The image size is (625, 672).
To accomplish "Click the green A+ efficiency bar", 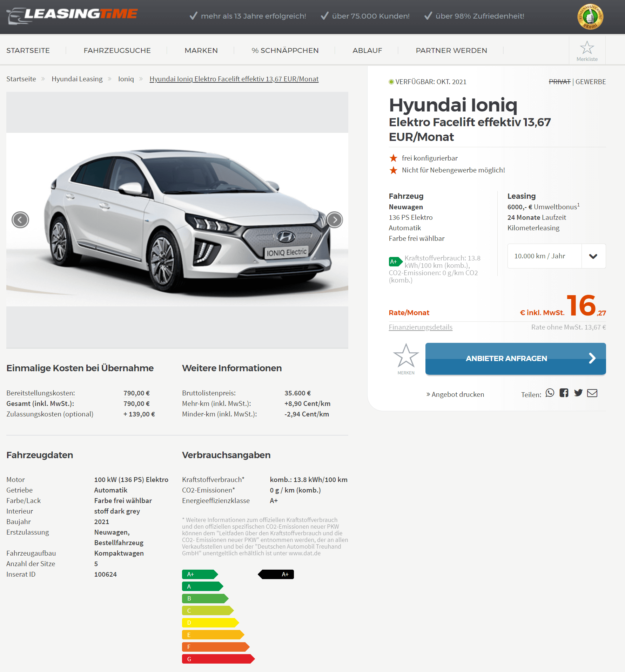I will pos(200,574).
